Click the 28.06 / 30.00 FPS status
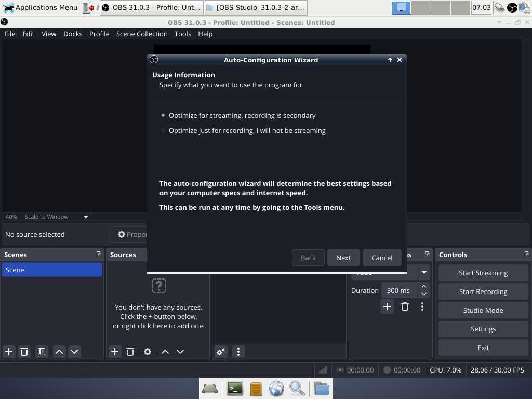Screen dimensions: 532x399 coord(497,370)
